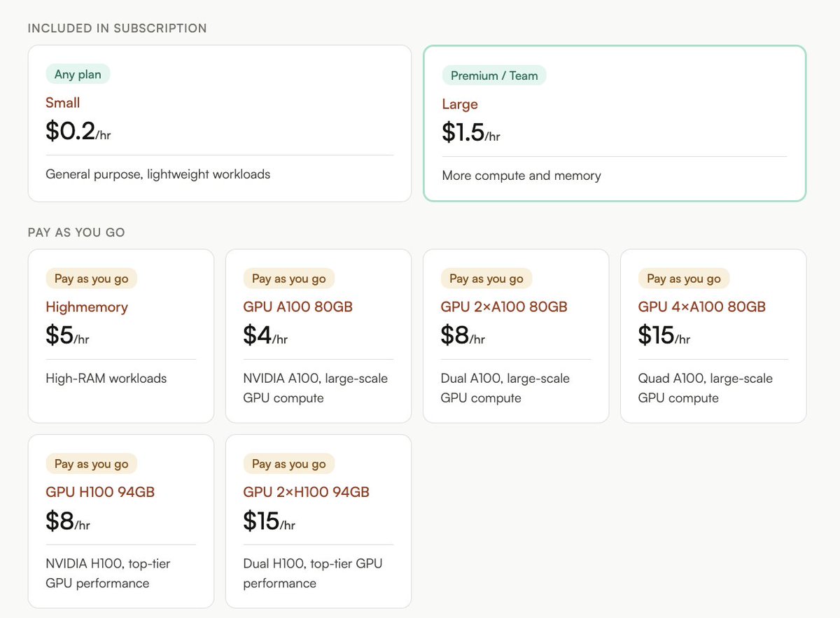840x618 pixels.
Task: Click 'Pay as you go' badge above GPU 2×H100
Action: (288, 464)
